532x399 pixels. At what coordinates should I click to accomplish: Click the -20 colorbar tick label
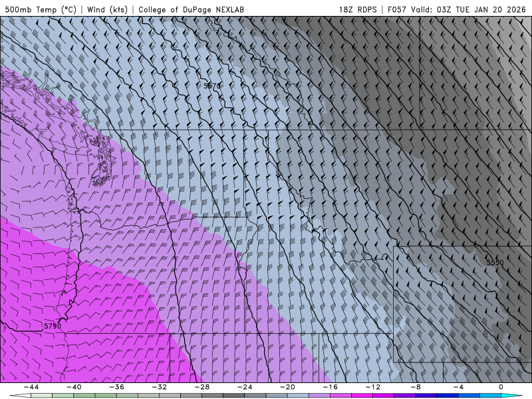tap(288, 387)
